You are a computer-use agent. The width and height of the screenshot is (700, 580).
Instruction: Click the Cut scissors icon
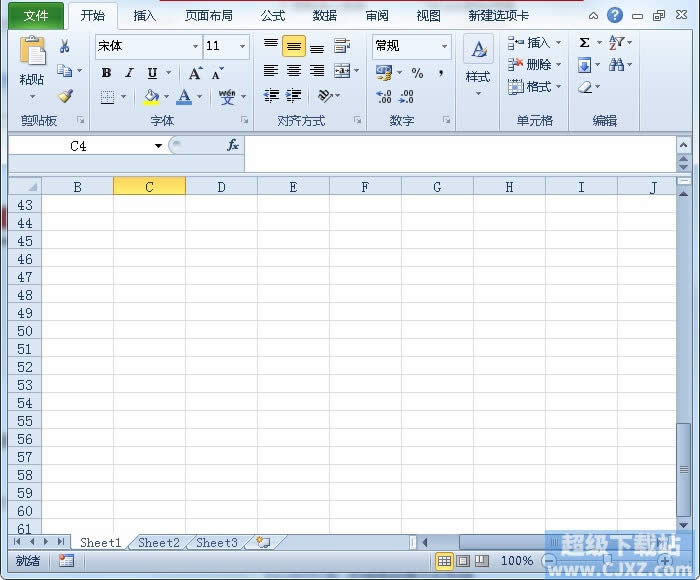tap(65, 46)
